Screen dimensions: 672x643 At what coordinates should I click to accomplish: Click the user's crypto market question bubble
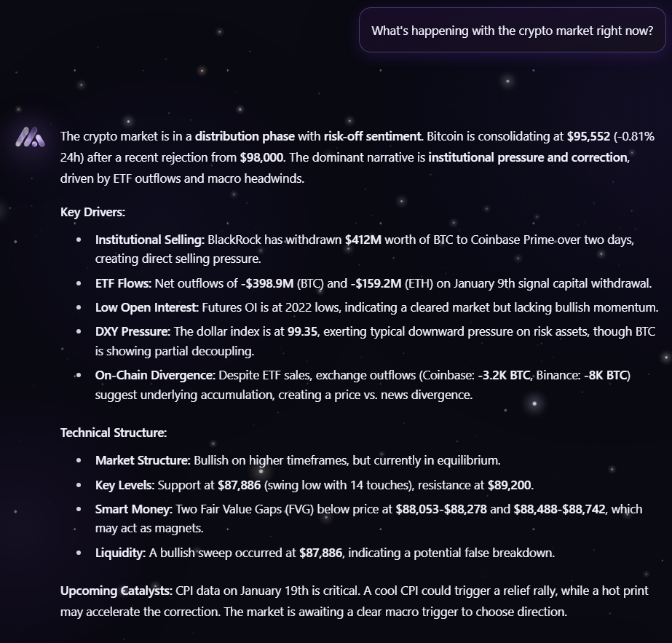coord(512,31)
